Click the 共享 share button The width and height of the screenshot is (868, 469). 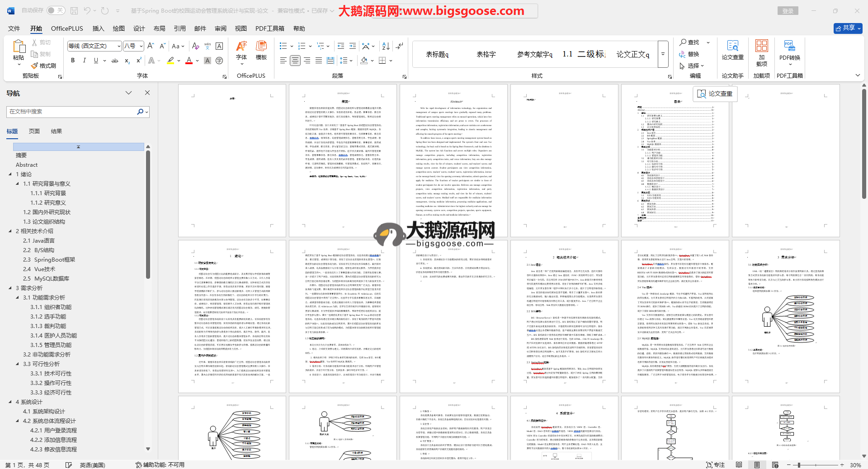[848, 28]
